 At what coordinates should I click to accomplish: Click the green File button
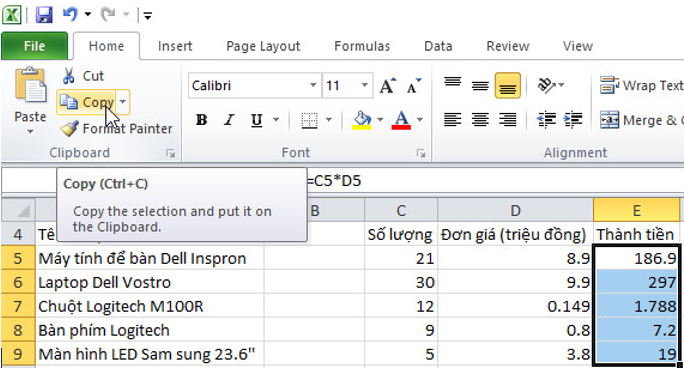[34, 46]
